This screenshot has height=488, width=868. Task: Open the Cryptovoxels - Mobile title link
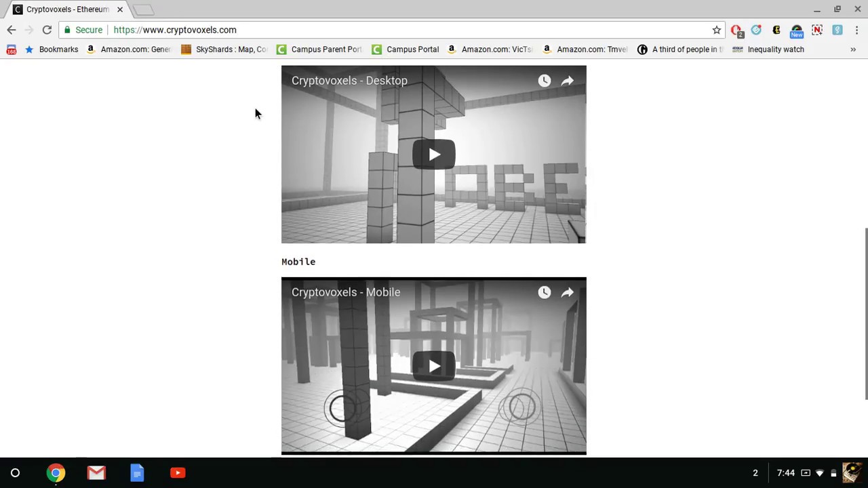[346, 292]
